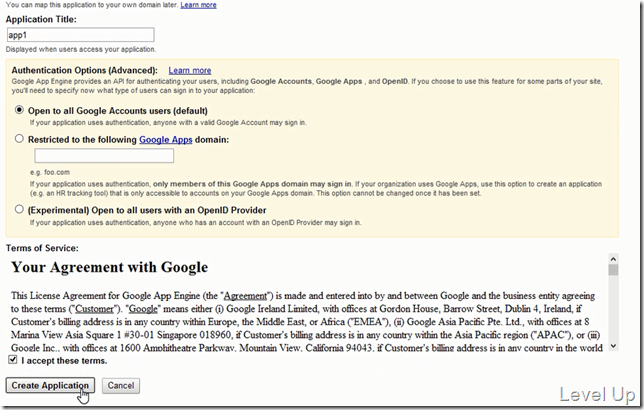Viewport: 644px width, 410px height.
Task: Click the underlined Google term in license text
Action: [143, 309]
